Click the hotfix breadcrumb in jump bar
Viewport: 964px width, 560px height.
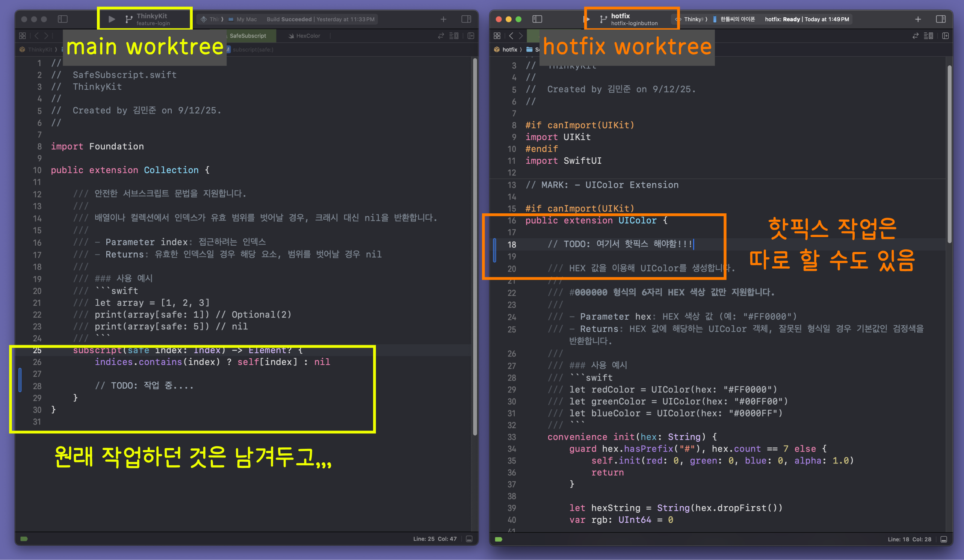pos(509,50)
